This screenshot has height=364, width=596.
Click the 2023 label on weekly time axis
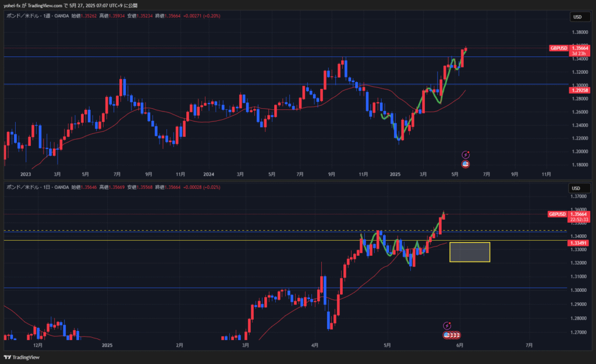(x=26, y=174)
